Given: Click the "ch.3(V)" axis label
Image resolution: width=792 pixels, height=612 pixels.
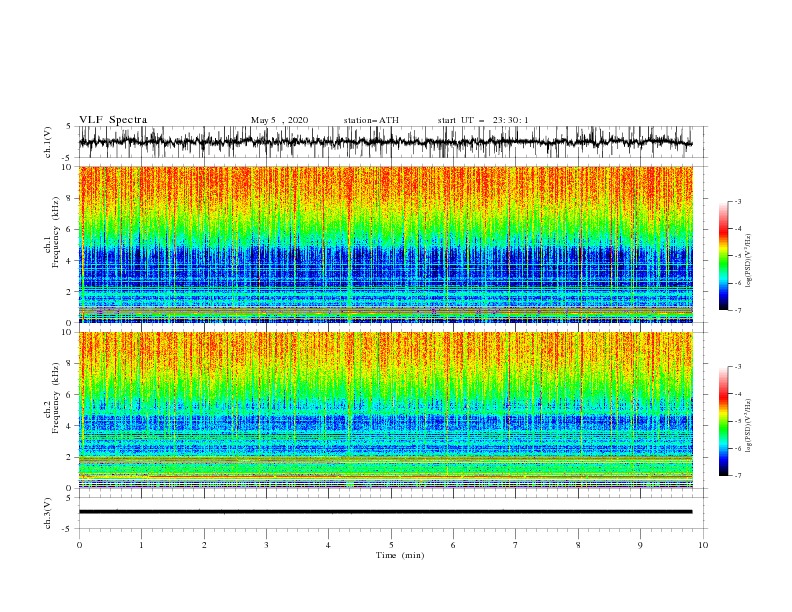Looking at the screenshot, I should pos(48,513).
